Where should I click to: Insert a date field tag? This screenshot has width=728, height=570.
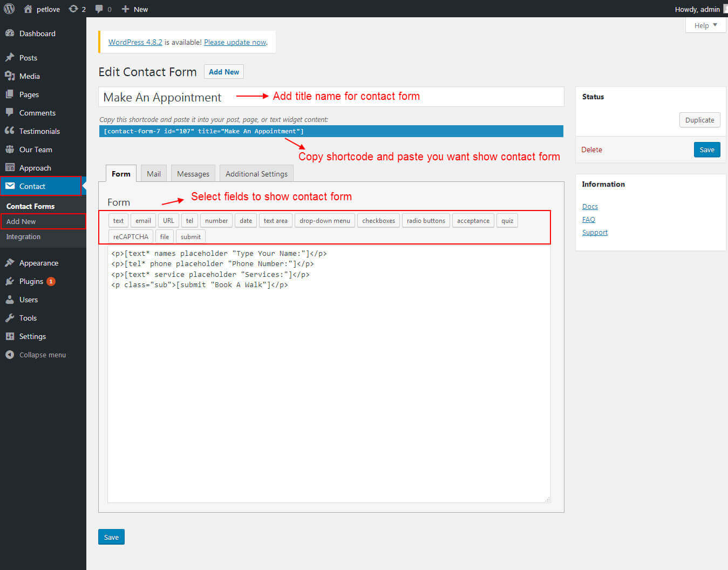click(x=246, y=220)
